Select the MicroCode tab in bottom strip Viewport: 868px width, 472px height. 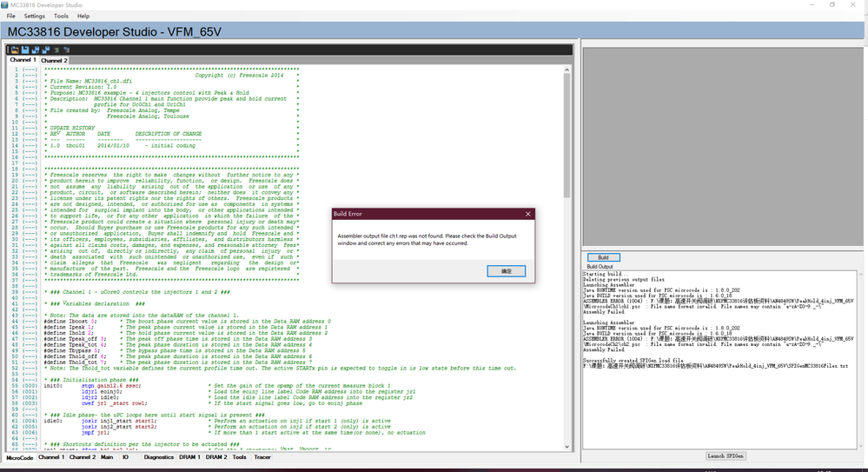tap(20, 457)
